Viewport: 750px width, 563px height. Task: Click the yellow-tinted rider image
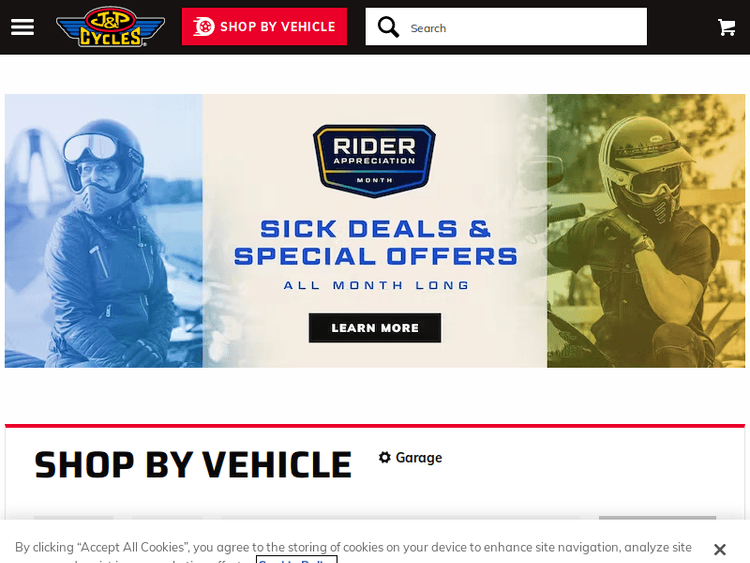(646, 231)
